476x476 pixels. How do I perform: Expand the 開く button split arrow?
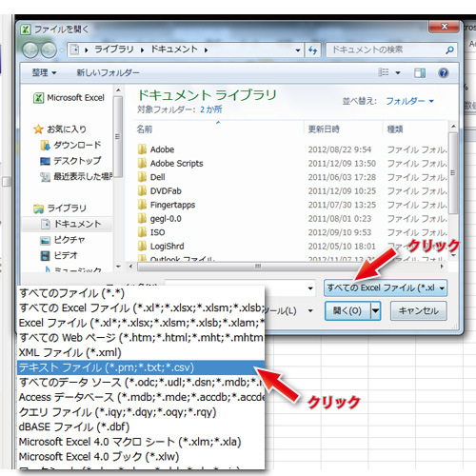[375, 310]
